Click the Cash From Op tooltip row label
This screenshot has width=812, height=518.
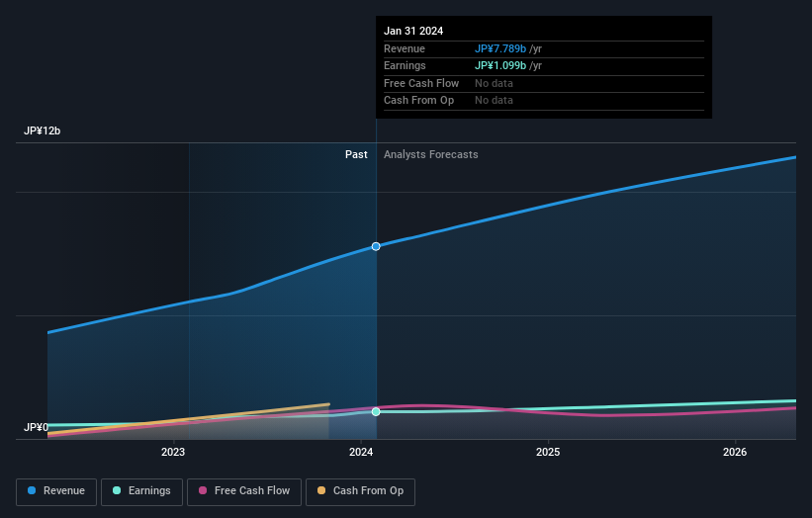(419, 101)
